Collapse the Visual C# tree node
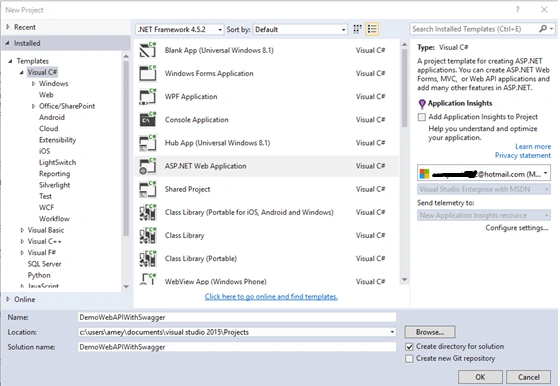The image size is (560, 386). coord(21,72)
